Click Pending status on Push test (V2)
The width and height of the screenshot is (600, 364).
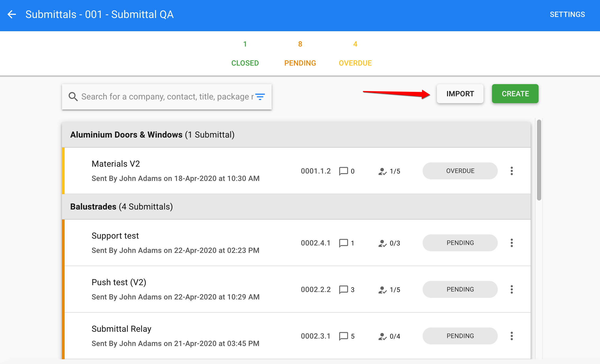click(460, 289)
